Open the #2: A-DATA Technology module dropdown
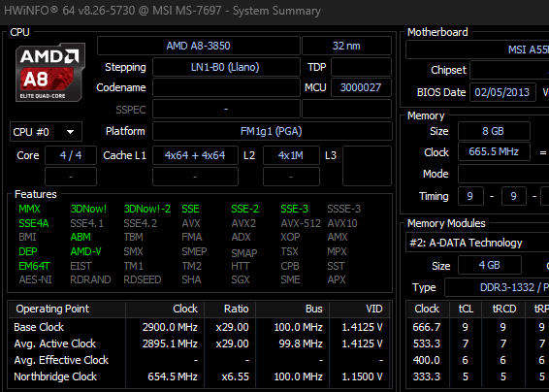 (477, 243)
